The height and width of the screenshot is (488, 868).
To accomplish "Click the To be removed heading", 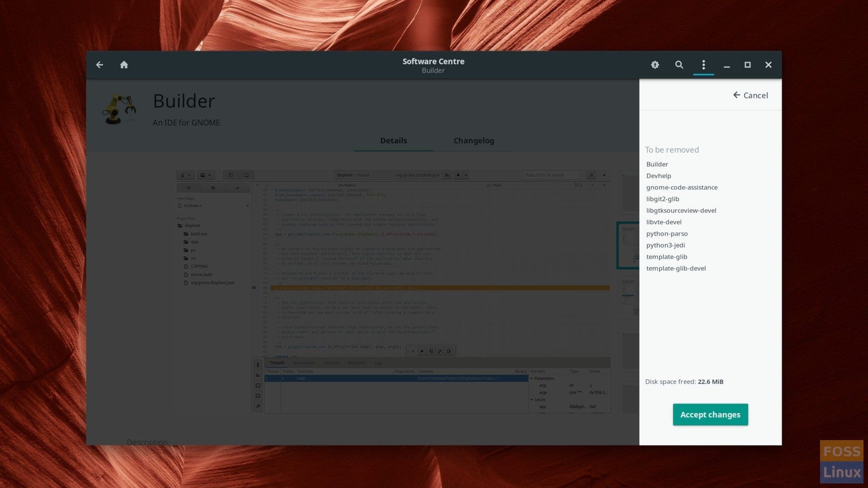I will pyautogui.click(x=672, y=150).
